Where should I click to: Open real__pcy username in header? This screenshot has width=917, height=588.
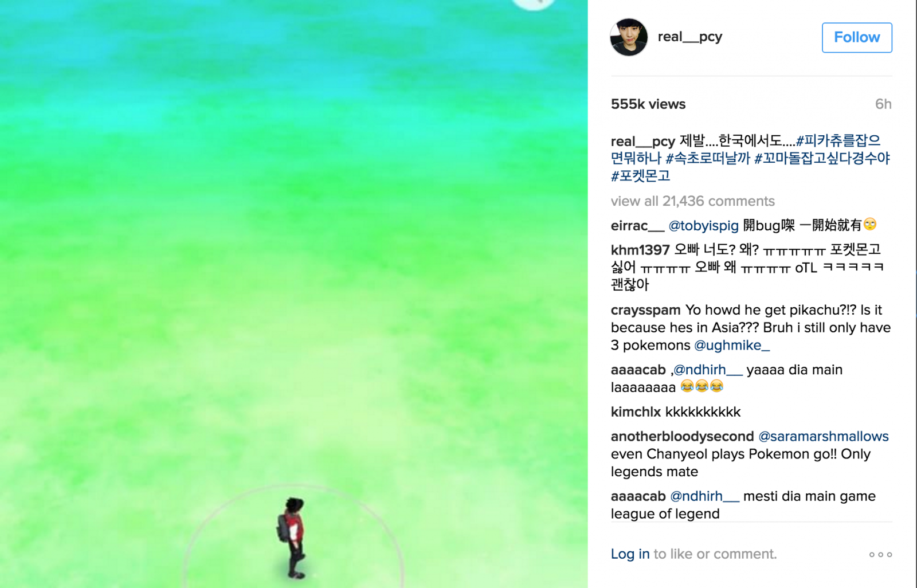click(x=689, y=37)
